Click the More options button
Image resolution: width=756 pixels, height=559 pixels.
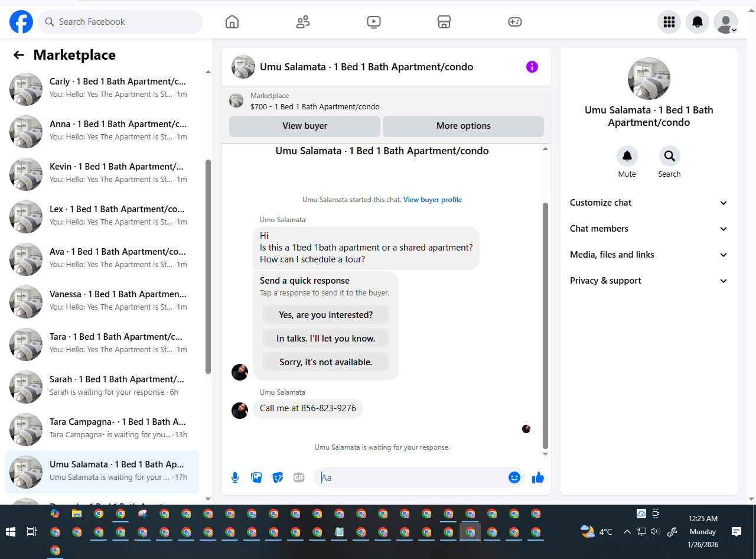click(464, 126)
